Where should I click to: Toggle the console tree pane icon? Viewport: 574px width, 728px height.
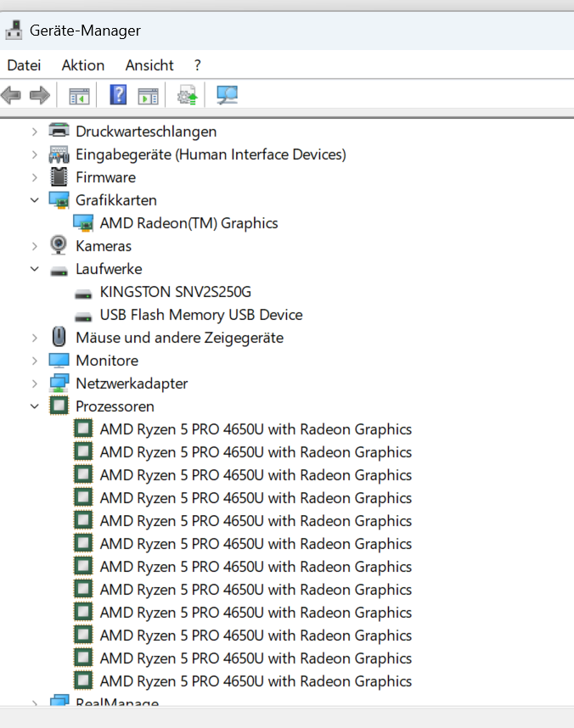pos(79,96)
